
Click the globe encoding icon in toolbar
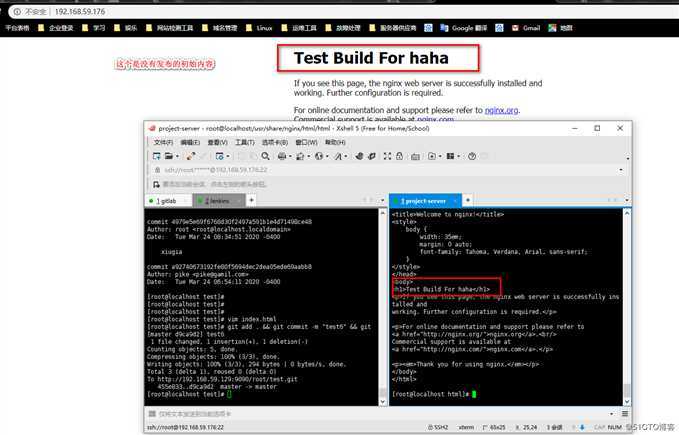click(319, 156)
